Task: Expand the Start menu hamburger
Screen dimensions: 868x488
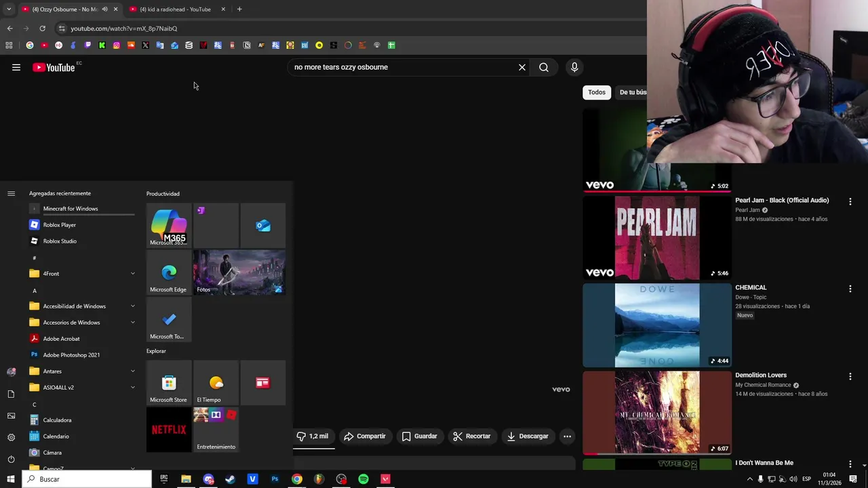Action: point(11,194)
